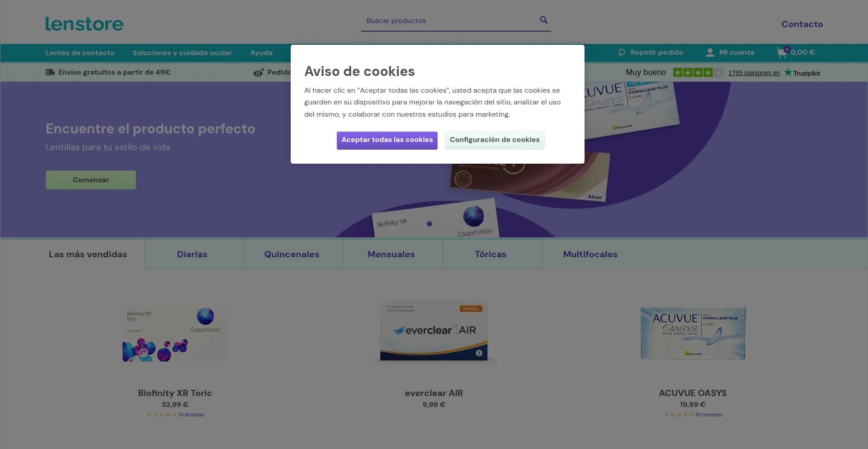Open the shopping cart icon

point(782,53)
